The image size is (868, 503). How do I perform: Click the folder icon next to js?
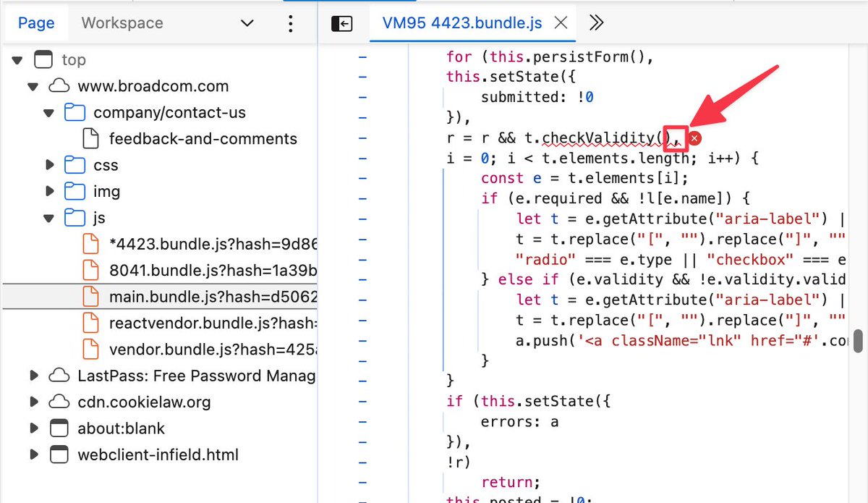[75, 217]
